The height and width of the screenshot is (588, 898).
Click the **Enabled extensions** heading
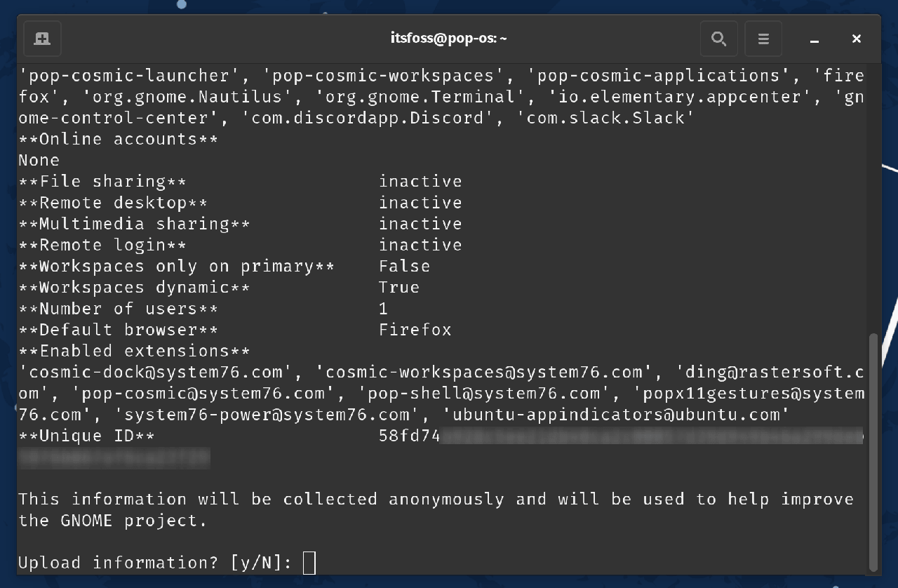click(x=134, y=351)
